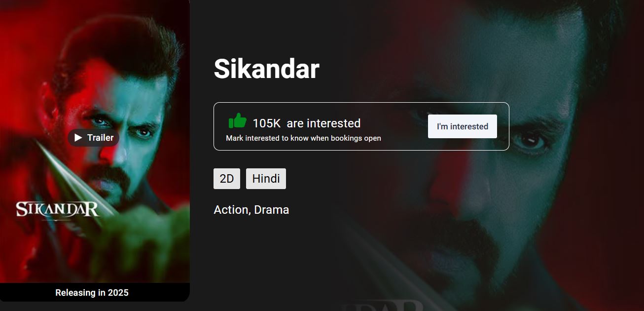The width and height of the screenshot is (644, 311).
Task: Click the Sikandar movie title heading
Action: pos(266,69)
